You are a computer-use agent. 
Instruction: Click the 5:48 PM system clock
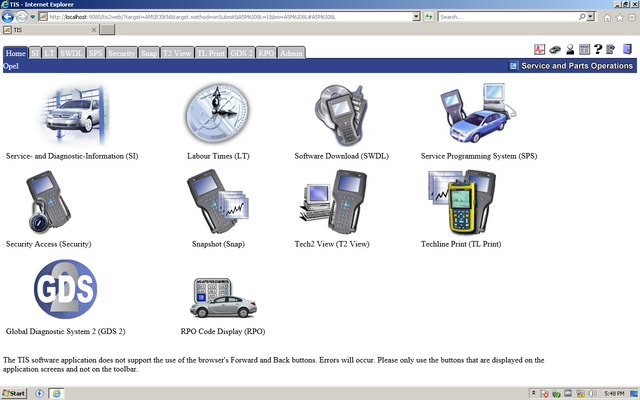pos(614,393)
